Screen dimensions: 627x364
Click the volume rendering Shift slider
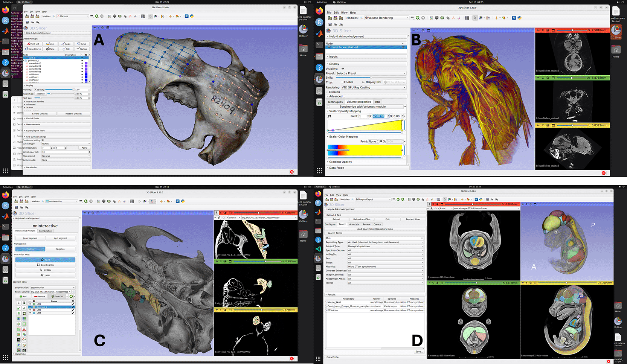point(370,78)
